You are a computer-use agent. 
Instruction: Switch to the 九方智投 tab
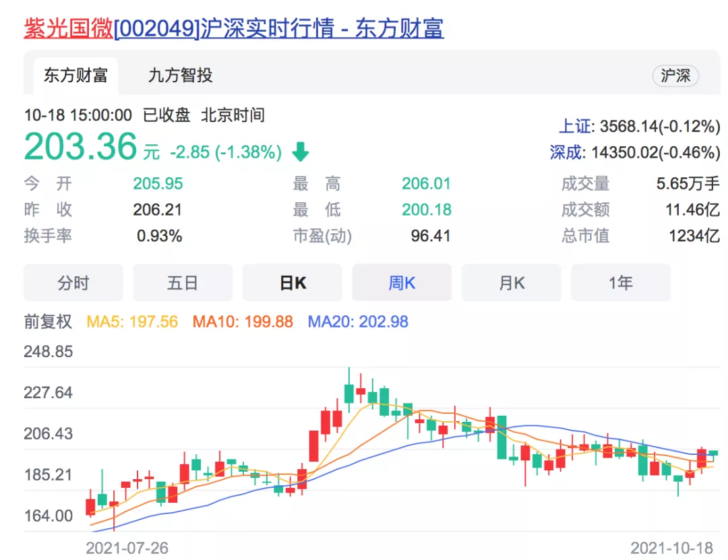pyautogui.click(x=180, y=75)
